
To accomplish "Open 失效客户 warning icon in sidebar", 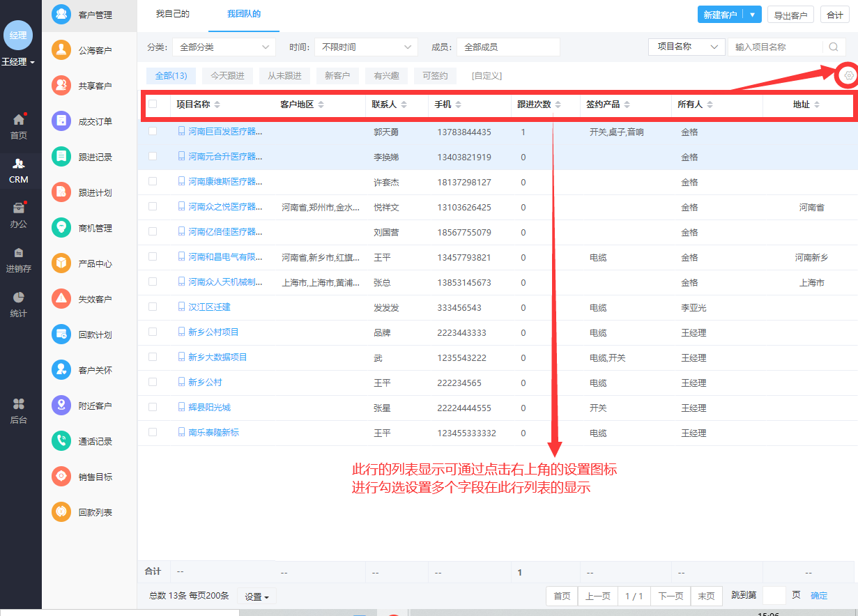I will pos(61,299).
